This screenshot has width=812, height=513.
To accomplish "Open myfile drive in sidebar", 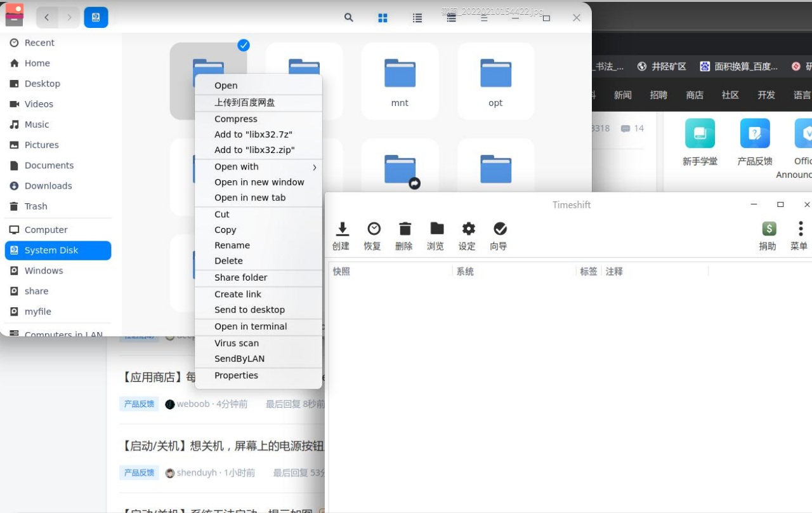I will point(58,311).
